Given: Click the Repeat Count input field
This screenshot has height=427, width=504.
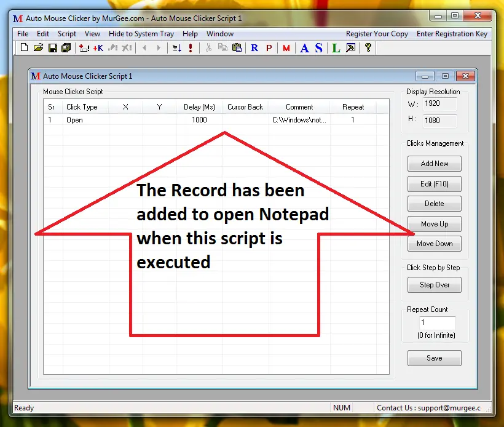Looking at the screenshot, I should 437,323.
